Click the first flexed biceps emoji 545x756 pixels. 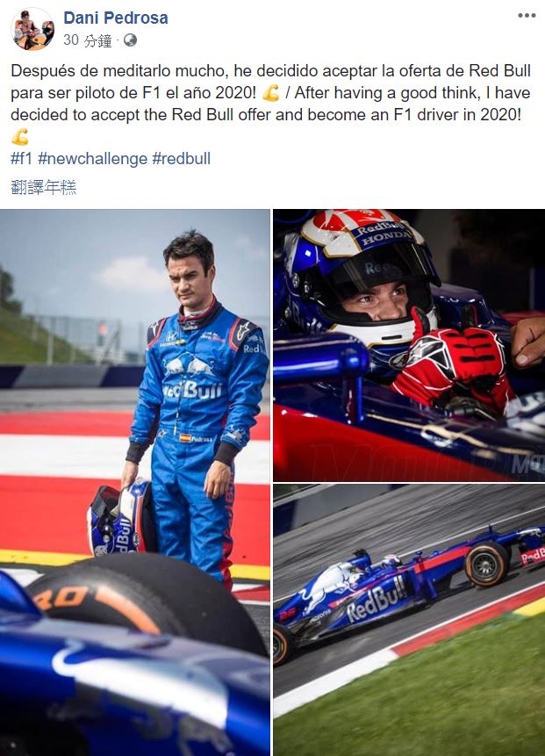271,92
